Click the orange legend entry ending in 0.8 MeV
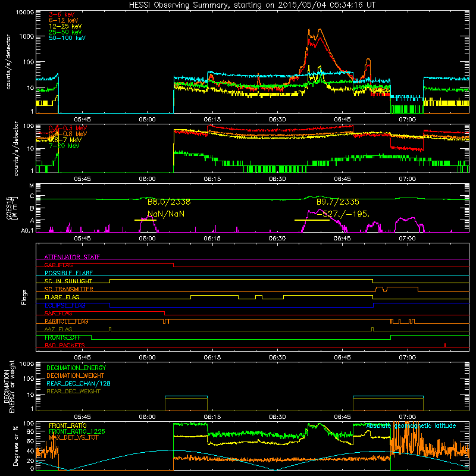 (x=68, y=134)
